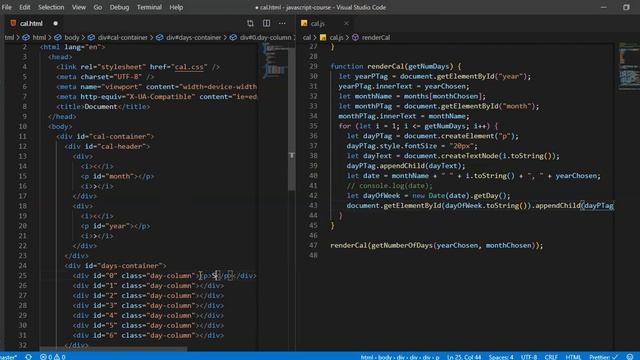This screenshot has height=360, width=640.
Task: Click the renderCal function name on line 29
Action: (x=386, y=66)
